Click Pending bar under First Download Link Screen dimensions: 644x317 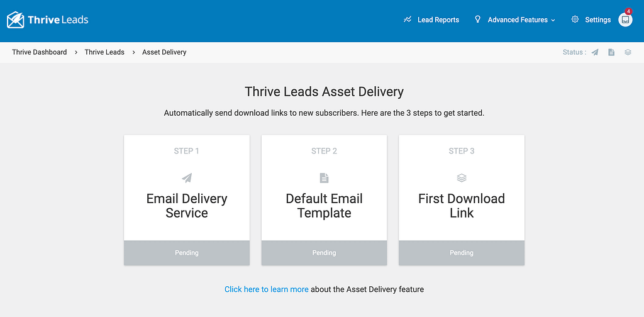(x=462, y=253)
